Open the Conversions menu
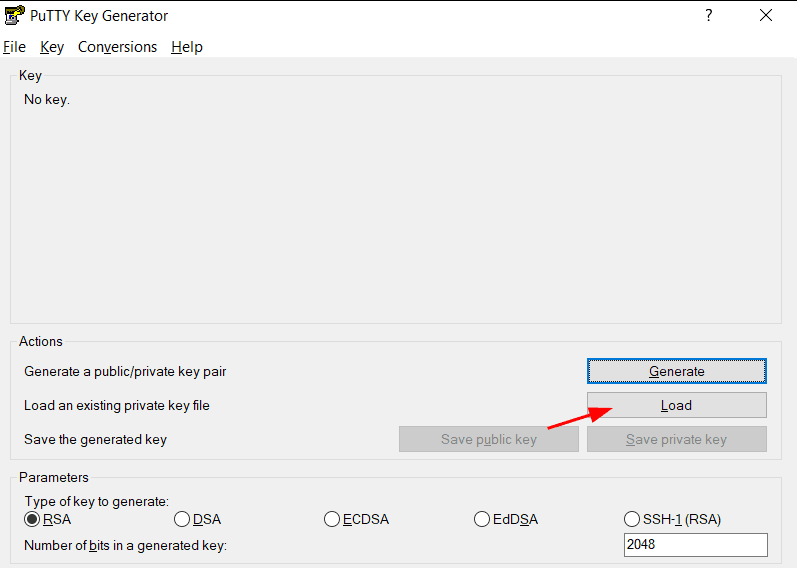 coord(117,47)
